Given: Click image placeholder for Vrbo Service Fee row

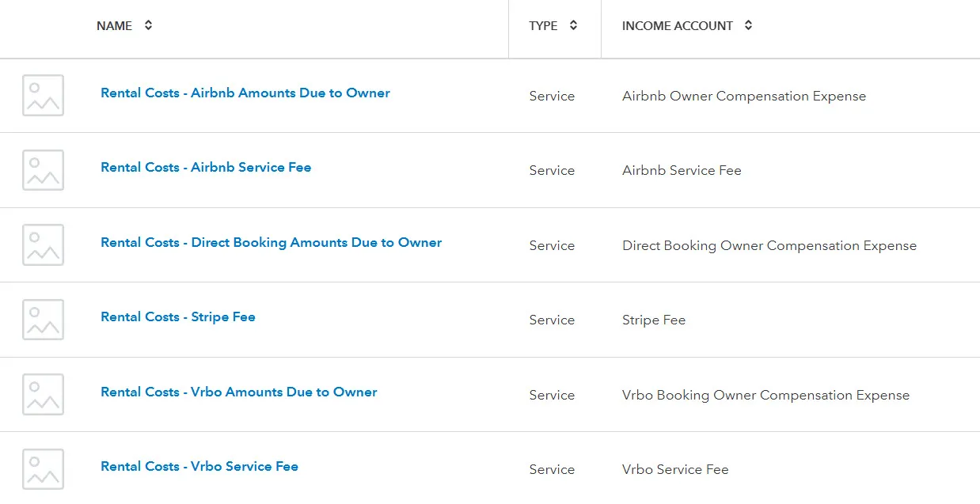Looking at the screenshot, I should (43, 468).
